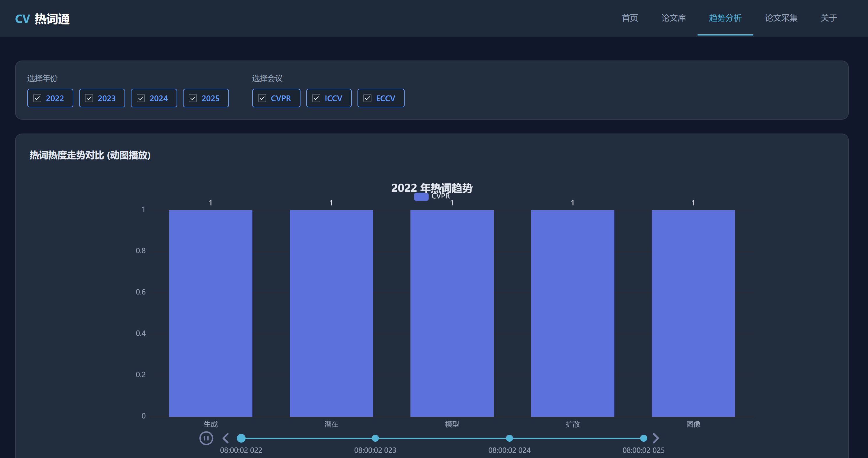868x458 pixels.
Task: Disable the 2025 year option
Action: (206, 98)
